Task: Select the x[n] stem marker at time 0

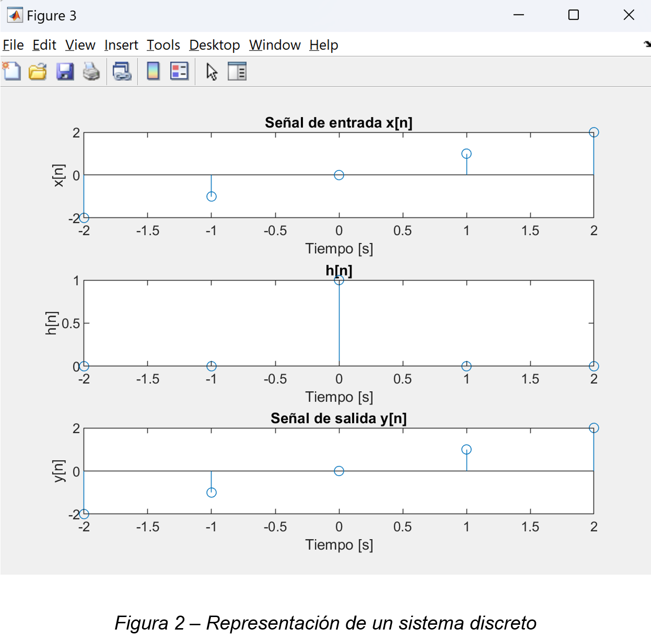Action: 339,175
